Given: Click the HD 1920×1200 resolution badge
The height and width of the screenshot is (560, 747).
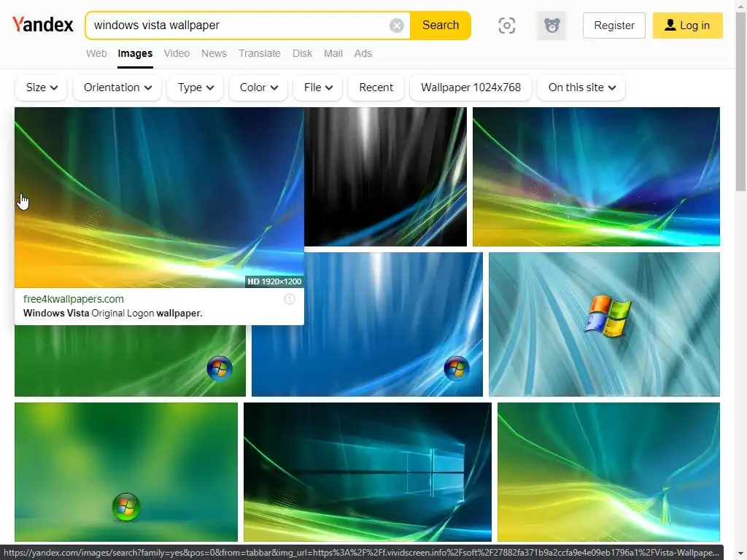Looking at the screenshot, I should 274,281.
